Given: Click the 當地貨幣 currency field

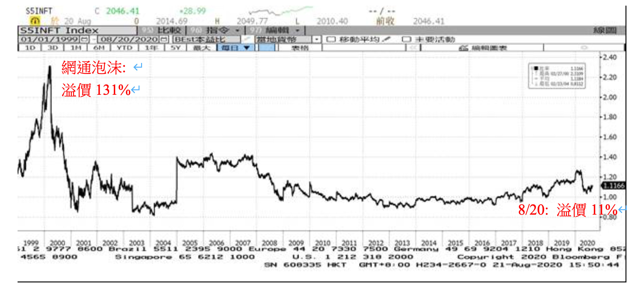Looking at the screenshot, I should [284, 40].
